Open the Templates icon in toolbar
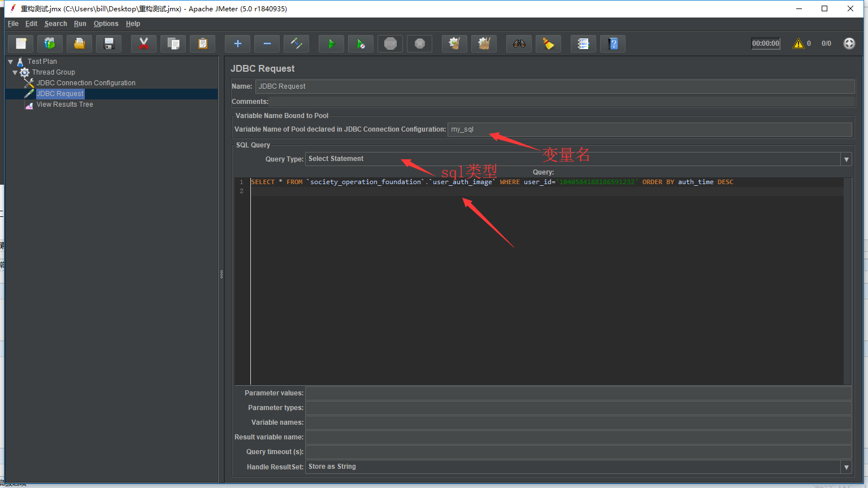Image resolution: width=868 pixels, height=488 pixels. (x=50, y=43)
